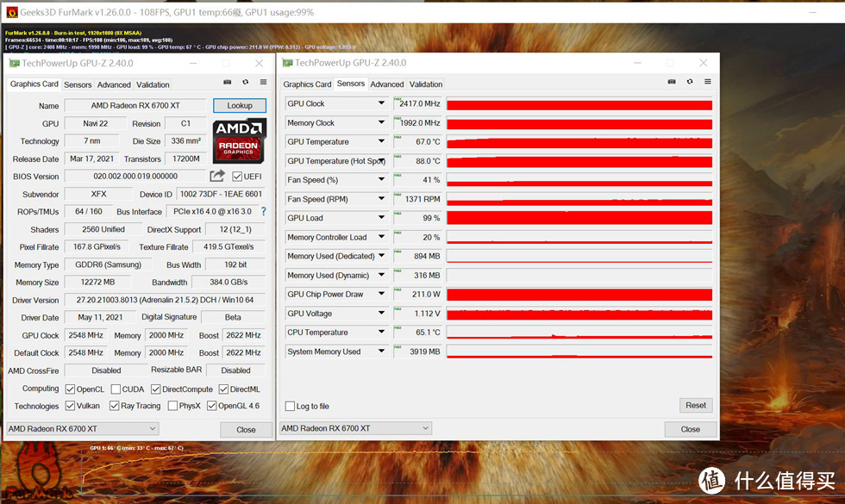The height and width of the screenshot is (504, 845).
Task: Click the GPU Load red sensor graph
Action: click(x=579, y=217)
